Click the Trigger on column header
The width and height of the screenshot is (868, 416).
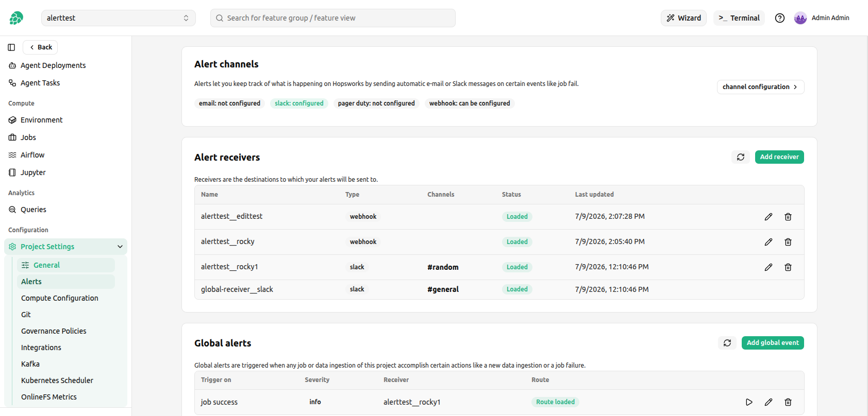pyautogui.click(x=216, y=380)
